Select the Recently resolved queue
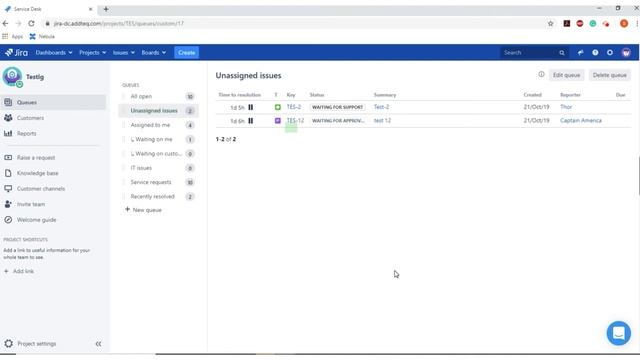 (x=158, y=196)
